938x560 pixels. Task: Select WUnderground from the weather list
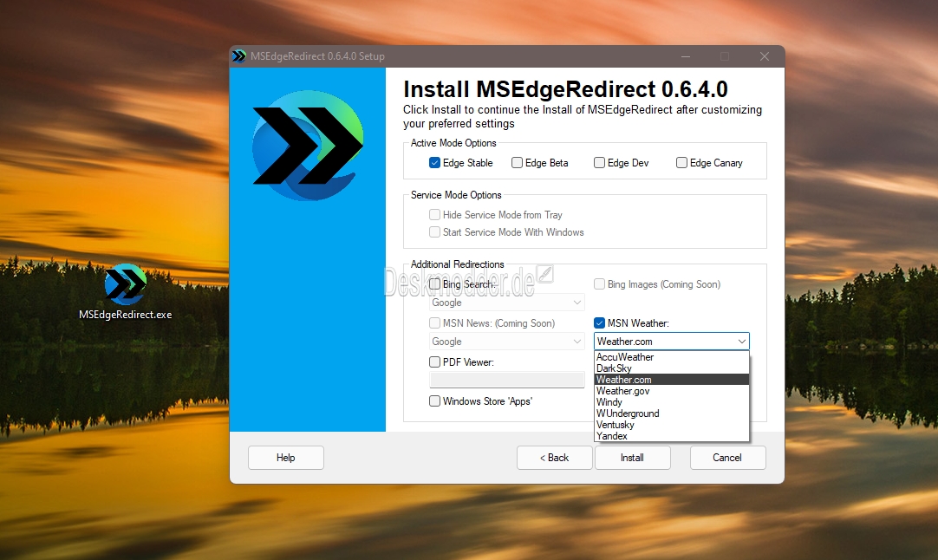[671, 413]
